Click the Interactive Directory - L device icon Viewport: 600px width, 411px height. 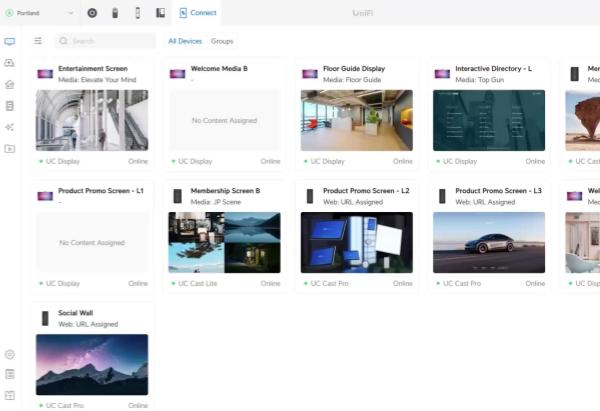click(442, 73)
